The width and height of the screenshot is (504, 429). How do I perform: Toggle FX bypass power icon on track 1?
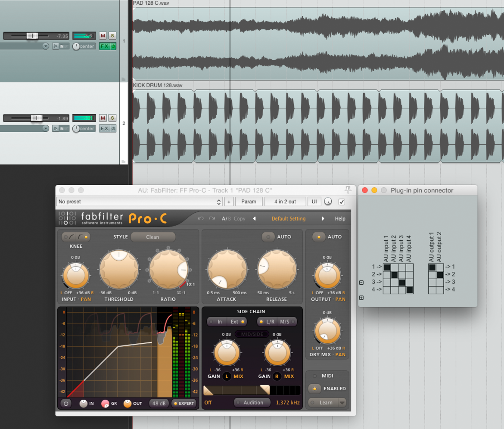click(113, 46)
